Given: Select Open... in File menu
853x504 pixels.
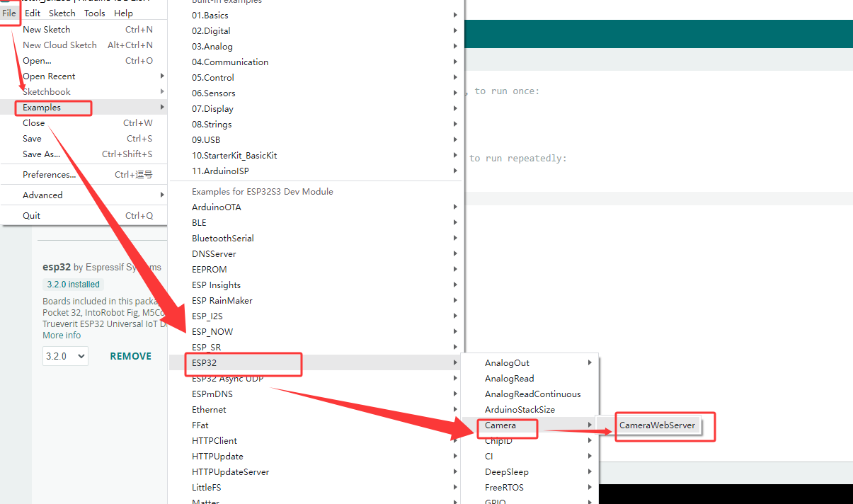Looking at the screenshot, I should 84,61.
